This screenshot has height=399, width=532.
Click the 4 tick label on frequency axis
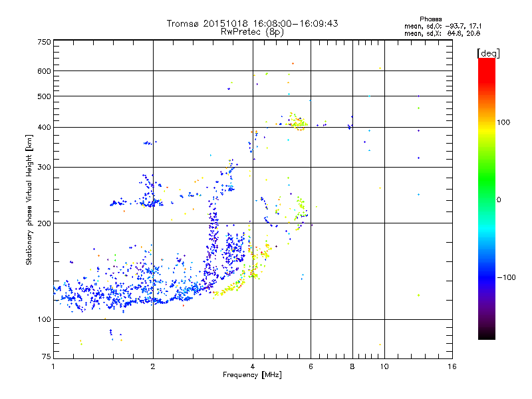tap(253, 366)
